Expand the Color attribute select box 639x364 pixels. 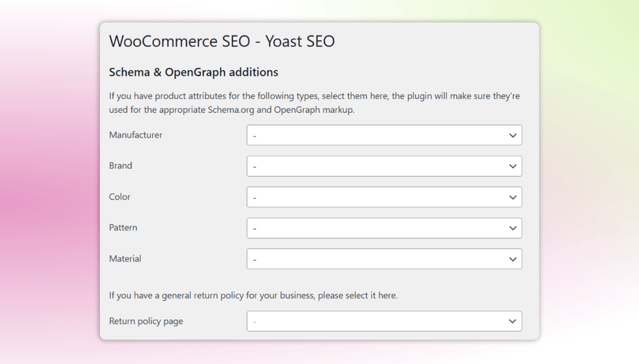click(384, 197)
